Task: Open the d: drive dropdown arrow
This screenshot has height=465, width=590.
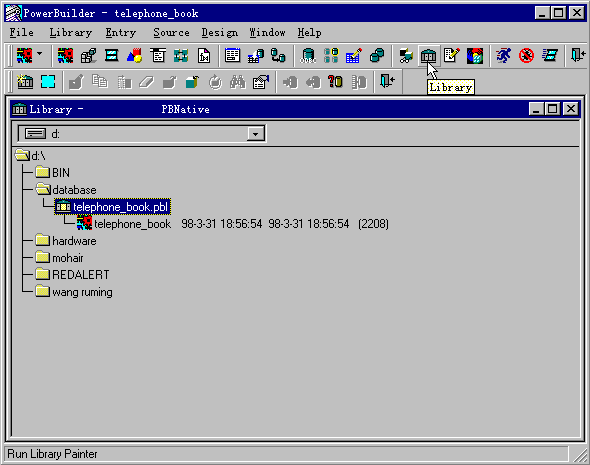Action: pos(255,134)
